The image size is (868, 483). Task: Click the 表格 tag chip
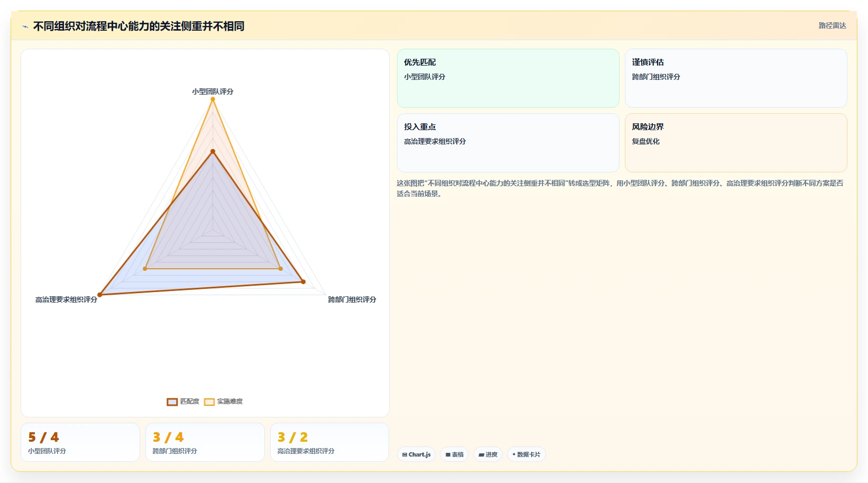tap(455, 454)
